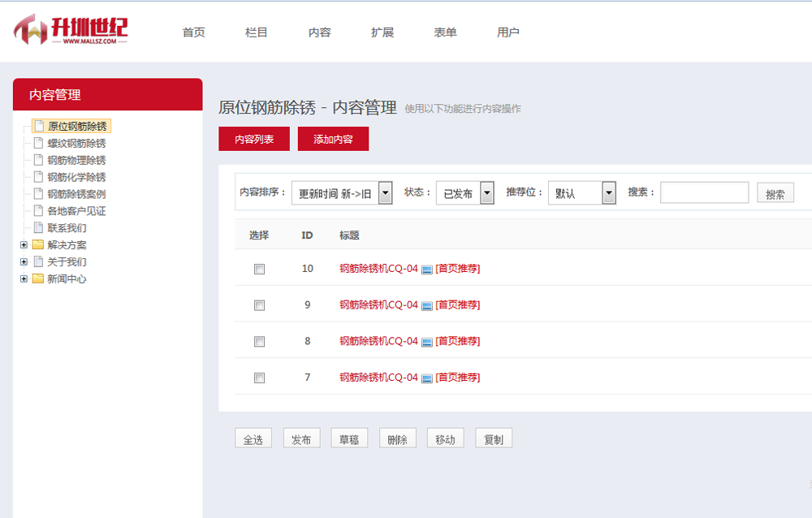Expand the 解决方案 tree node
Screen dimensions: 812x518
24,244
